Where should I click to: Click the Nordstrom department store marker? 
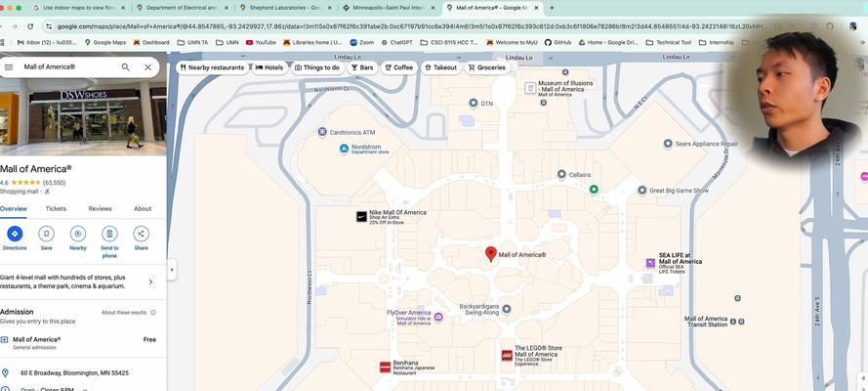[344, 149]
